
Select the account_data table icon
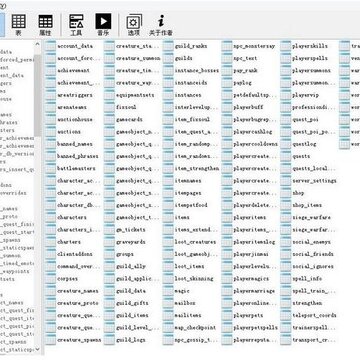click(51, 46)
